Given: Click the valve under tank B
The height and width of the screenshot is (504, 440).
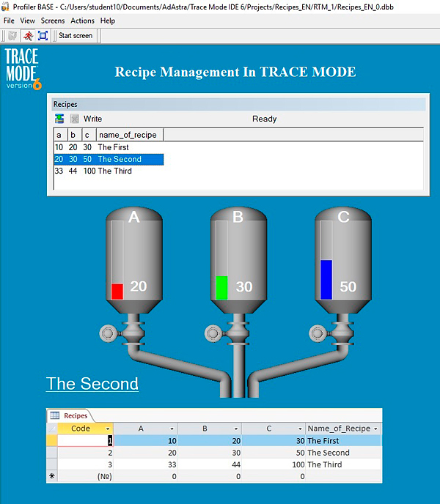Looking at the screenshot, I should 227,333.
